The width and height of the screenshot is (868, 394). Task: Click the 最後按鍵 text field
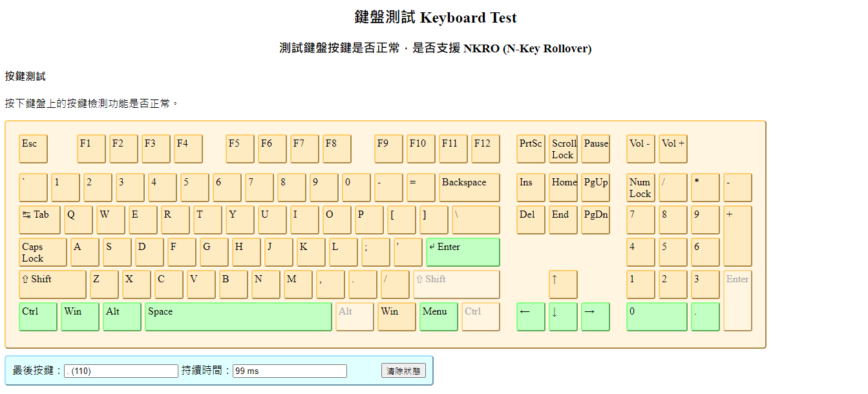coord(121,371)
